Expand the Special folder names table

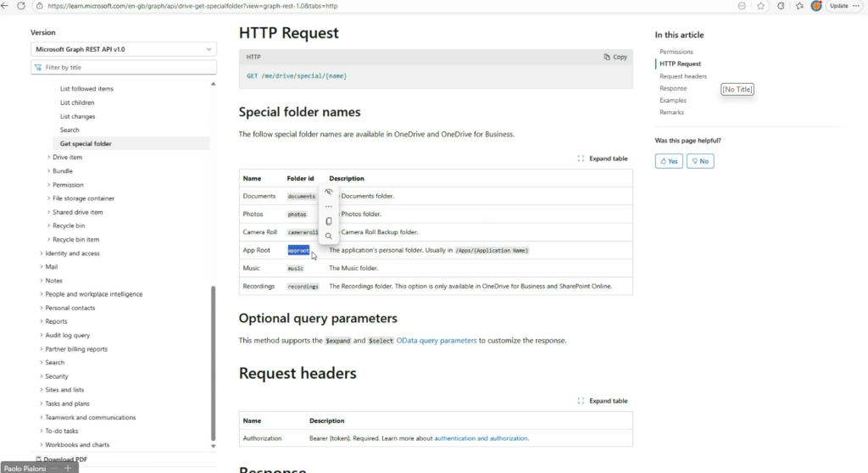603,159
